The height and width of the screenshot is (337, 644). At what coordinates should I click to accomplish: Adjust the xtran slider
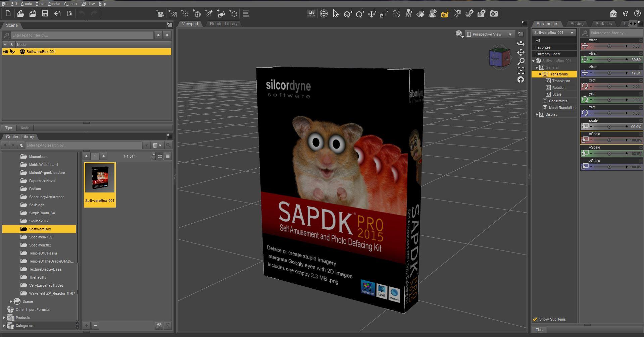point(609,46)
